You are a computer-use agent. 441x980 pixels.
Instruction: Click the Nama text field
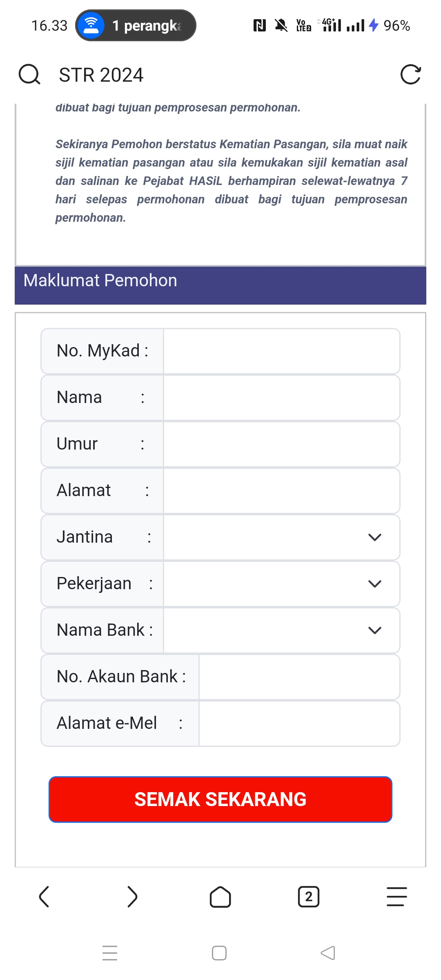pyautogui.click(x=282, y=398)
